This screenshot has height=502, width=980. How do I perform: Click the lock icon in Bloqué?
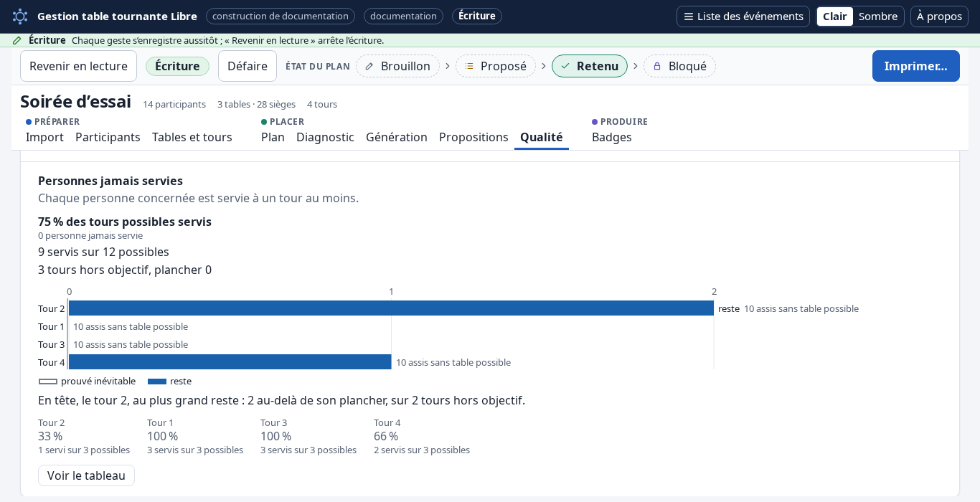pos(657,66)
